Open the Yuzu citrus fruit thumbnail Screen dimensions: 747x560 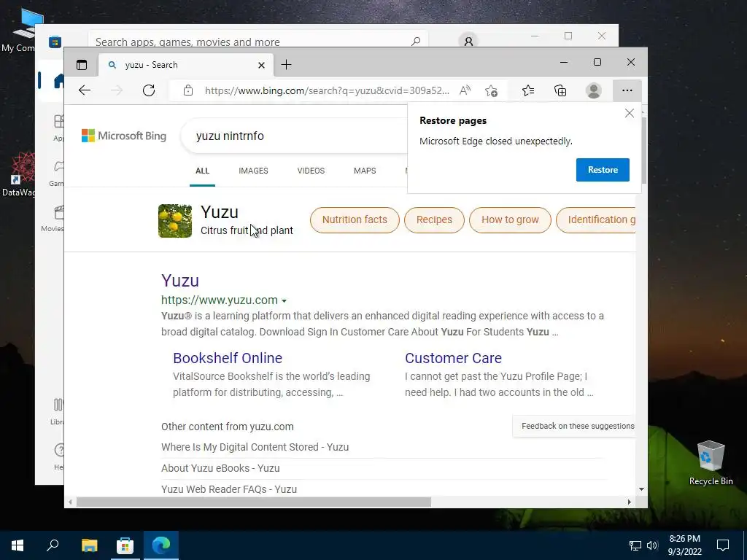click(x=175, y=221)
